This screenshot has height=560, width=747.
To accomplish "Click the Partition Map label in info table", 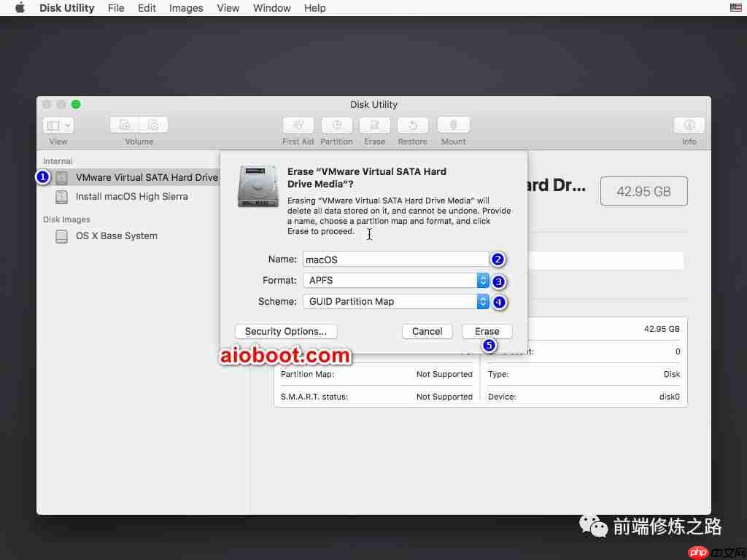I will [307, 374].
